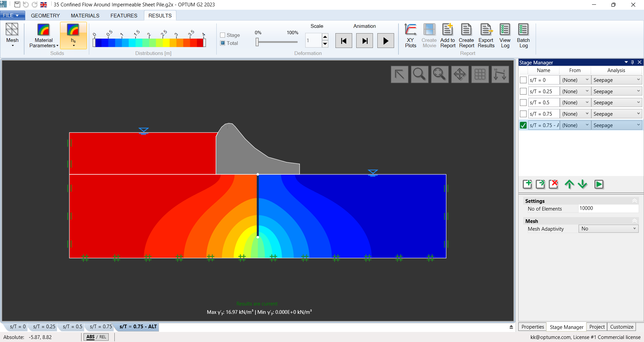644x342 pixels.
Task: Open the Batch Log
Action: coord(523,36)
